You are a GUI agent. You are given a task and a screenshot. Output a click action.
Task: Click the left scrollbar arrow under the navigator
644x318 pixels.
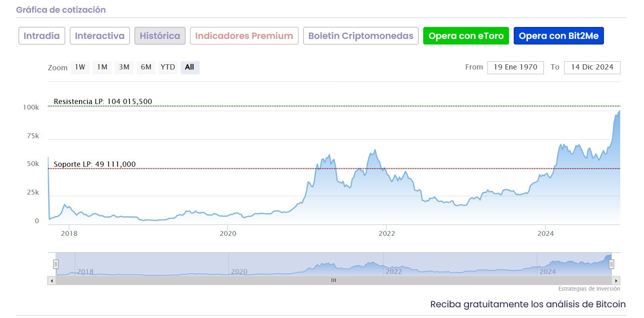[x=52, y=281]
